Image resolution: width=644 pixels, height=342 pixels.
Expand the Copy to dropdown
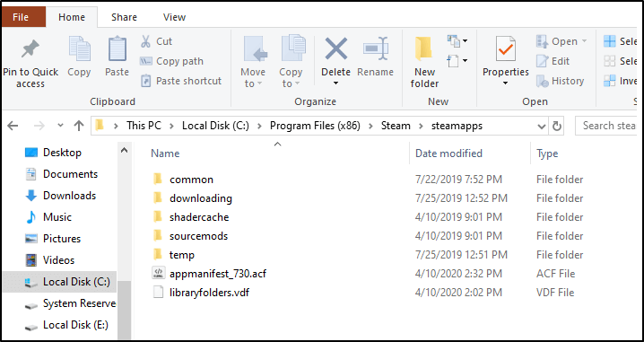tap(291, 78)
